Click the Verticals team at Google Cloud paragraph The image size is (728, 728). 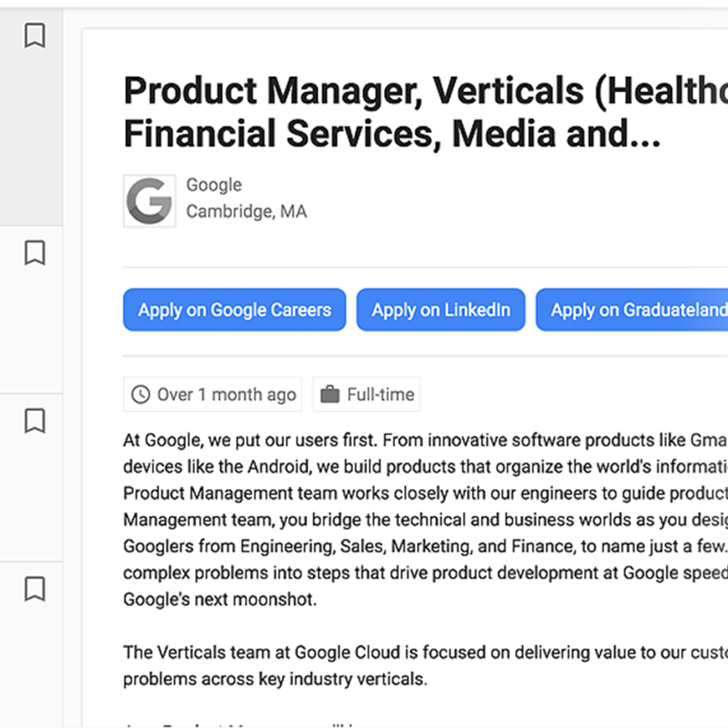click(x=425, y=665)
